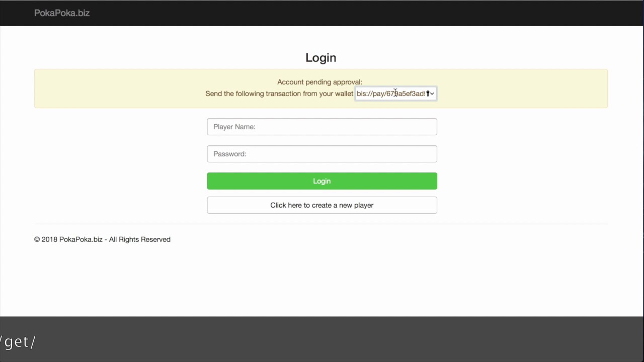Select the 'Account pending approval:' text

pyautogui.click(x=319, y=82)
